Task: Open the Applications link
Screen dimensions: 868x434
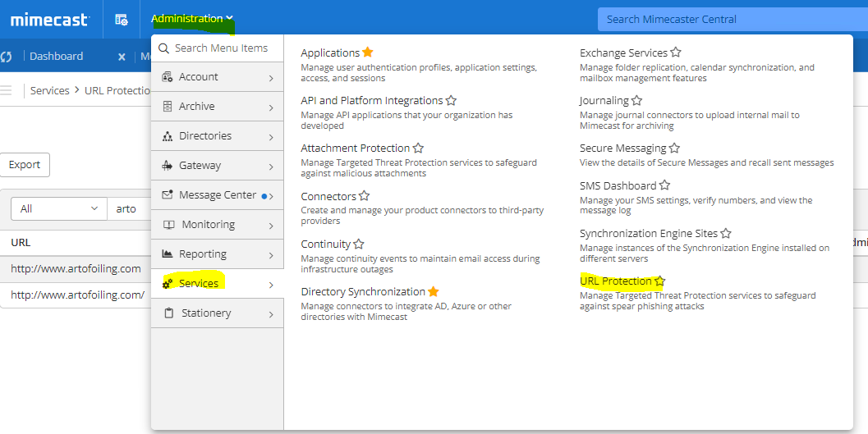Action: point(330,53)
